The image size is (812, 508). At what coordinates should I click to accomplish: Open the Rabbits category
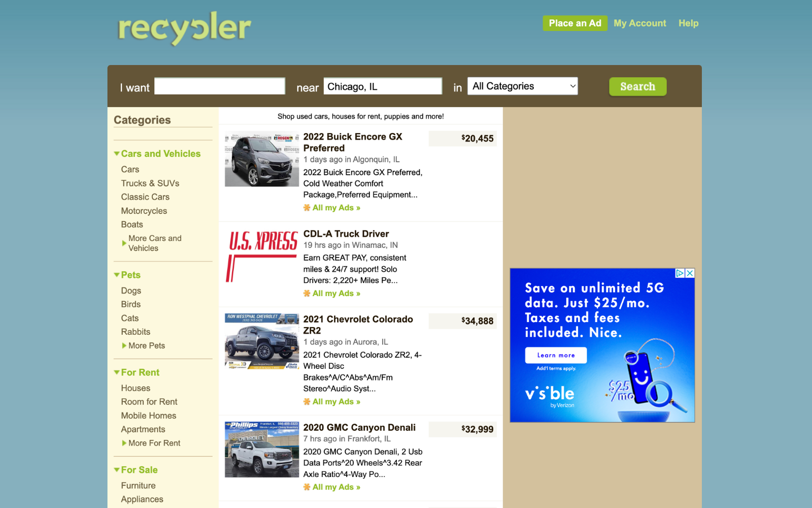pos(136,332)
